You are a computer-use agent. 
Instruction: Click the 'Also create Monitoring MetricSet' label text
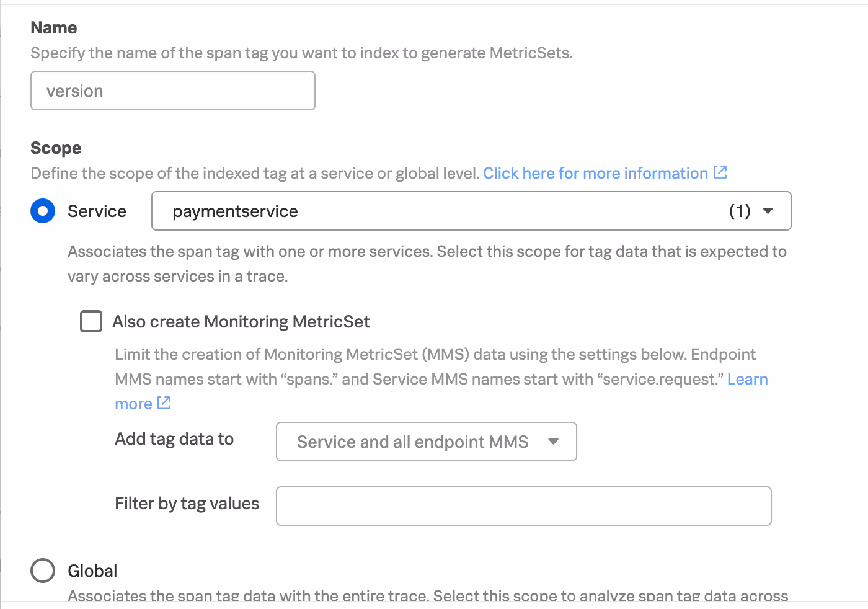(x=241, y=322)
